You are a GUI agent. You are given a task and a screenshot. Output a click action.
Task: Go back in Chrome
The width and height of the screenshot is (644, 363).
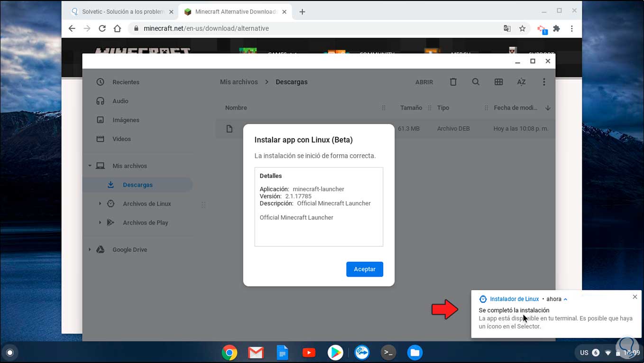(x=72, y=28)
